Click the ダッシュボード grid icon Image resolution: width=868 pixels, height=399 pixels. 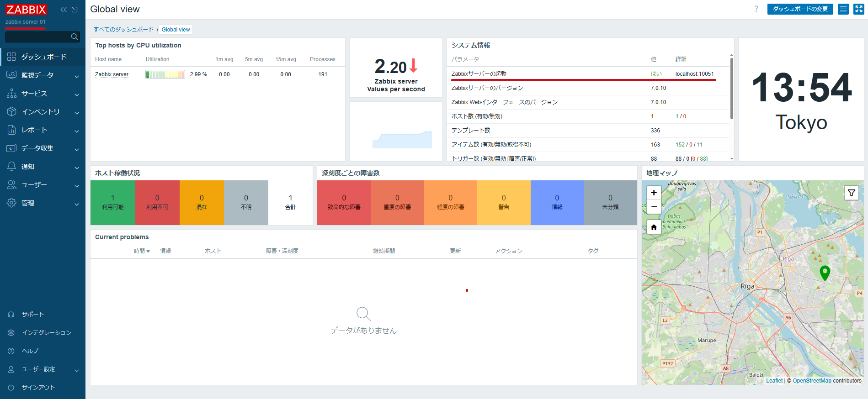pyautogui.click(x=11, y=57)
